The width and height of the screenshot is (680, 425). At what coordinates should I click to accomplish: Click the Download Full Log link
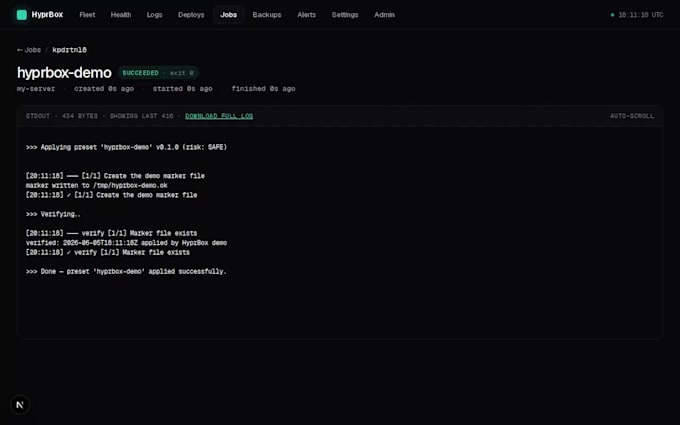(x=219, y=116)
